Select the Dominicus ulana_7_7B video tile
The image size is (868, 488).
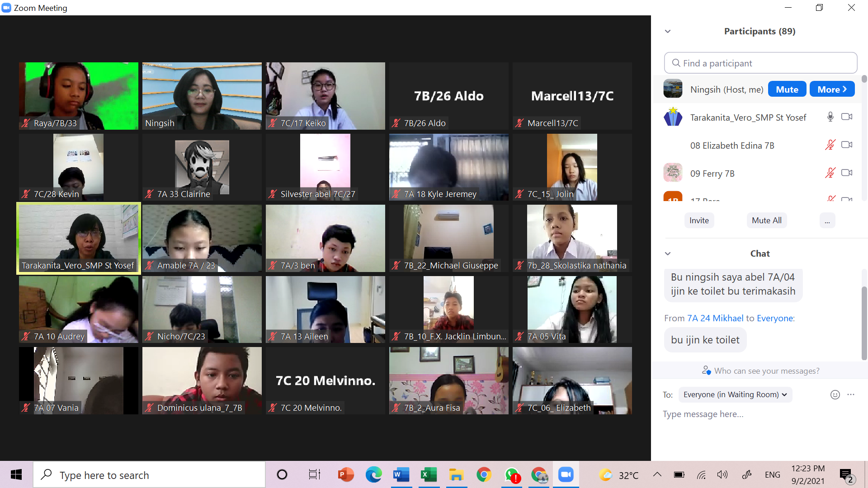click(202, 380)
